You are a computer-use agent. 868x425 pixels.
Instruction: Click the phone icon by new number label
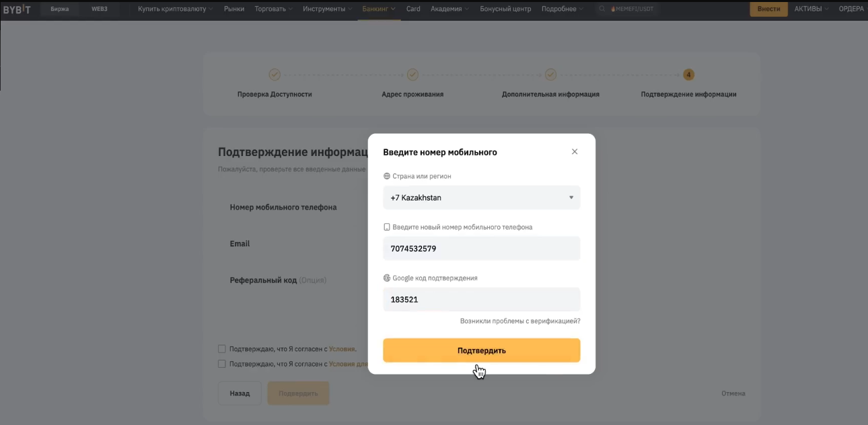point(387,227)
